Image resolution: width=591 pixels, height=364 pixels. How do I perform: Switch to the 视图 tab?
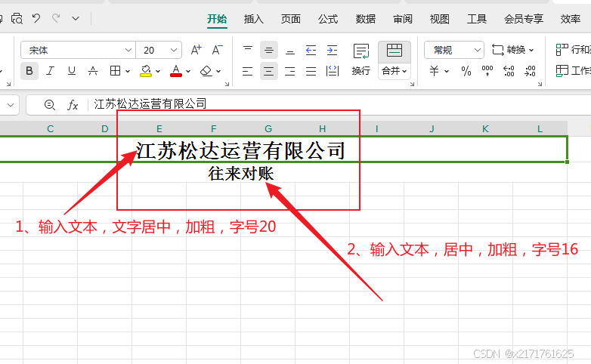440,19
